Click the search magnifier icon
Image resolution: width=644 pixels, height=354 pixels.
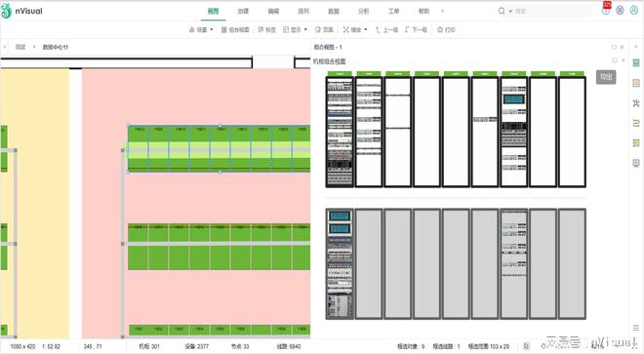[502, 11]
